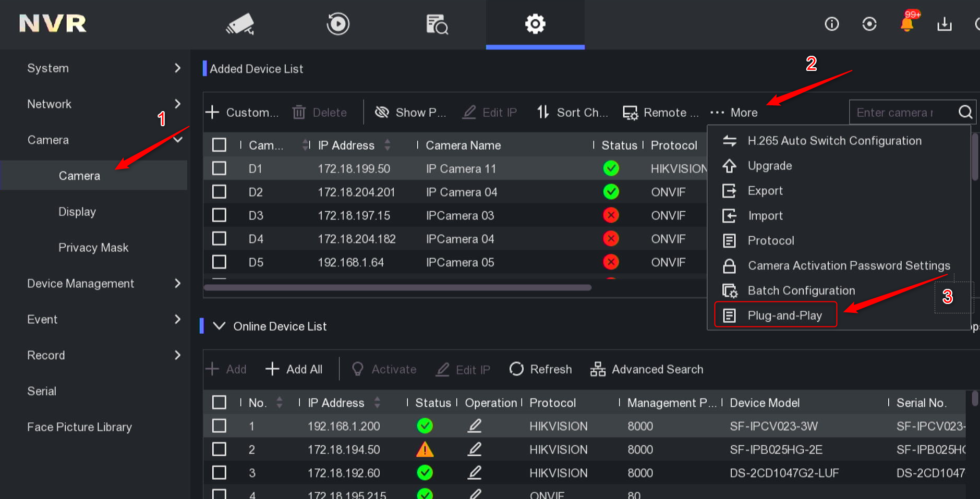Check the box for camera D2
This screenshot has width=980, height=499.
pos(219,192)
